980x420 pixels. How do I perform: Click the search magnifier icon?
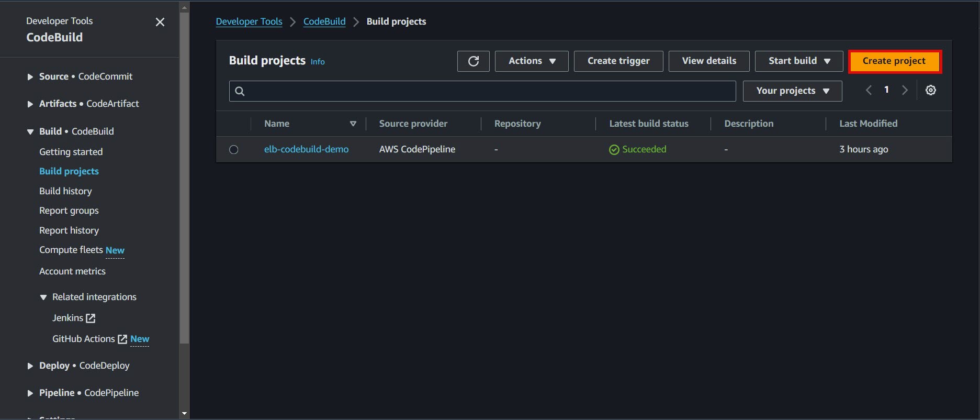(240, 91)
